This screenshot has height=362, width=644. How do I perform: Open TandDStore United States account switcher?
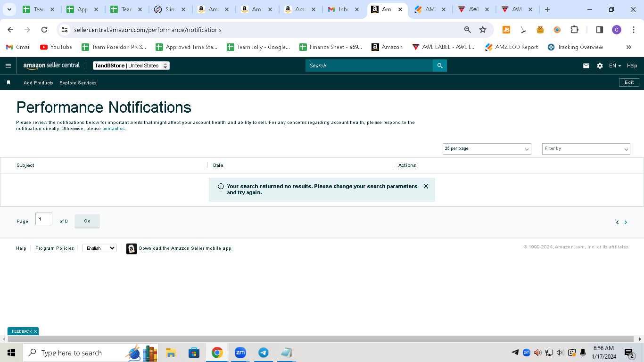(x=131, y=66)
